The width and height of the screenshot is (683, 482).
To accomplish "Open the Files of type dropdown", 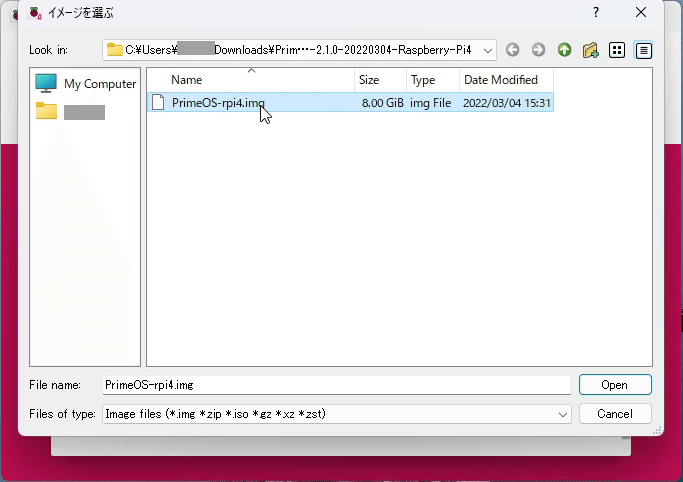I will tap(563, 414).
